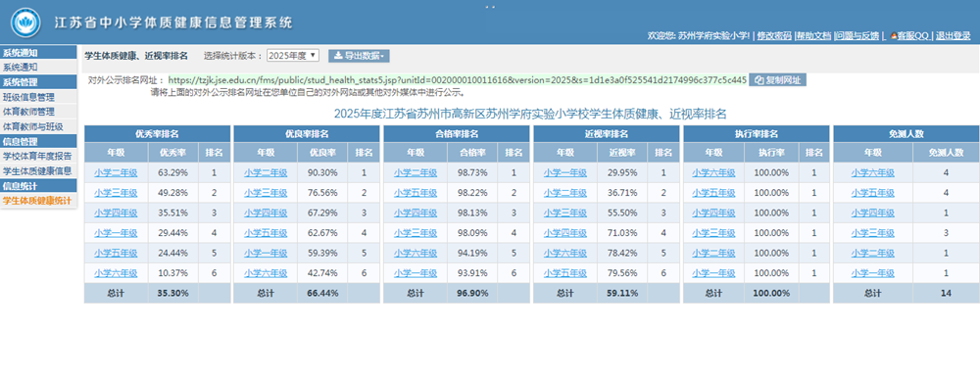This screenshot has width=980, height=378.
Task: Click the total 35.30% 优秀率 cell
Action: click(173, 293)
